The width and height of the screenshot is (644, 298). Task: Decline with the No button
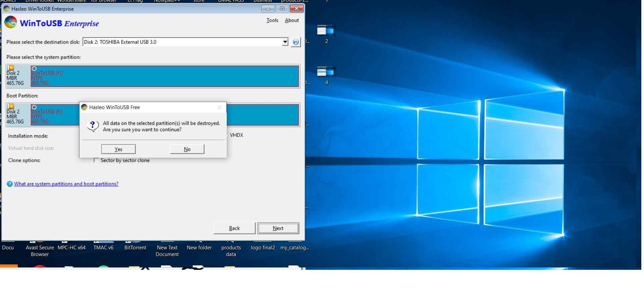187,149
